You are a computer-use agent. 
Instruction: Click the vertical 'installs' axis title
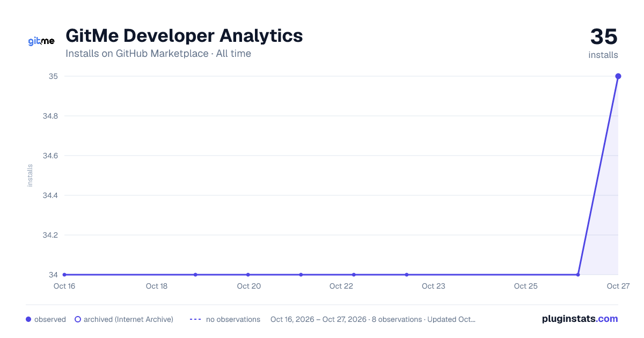(30, 175)
